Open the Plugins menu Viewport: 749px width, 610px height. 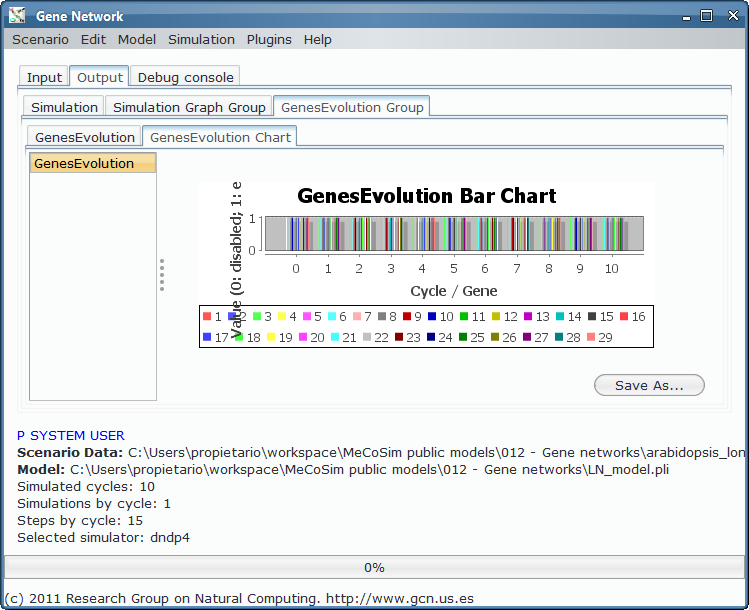[269, 40]
